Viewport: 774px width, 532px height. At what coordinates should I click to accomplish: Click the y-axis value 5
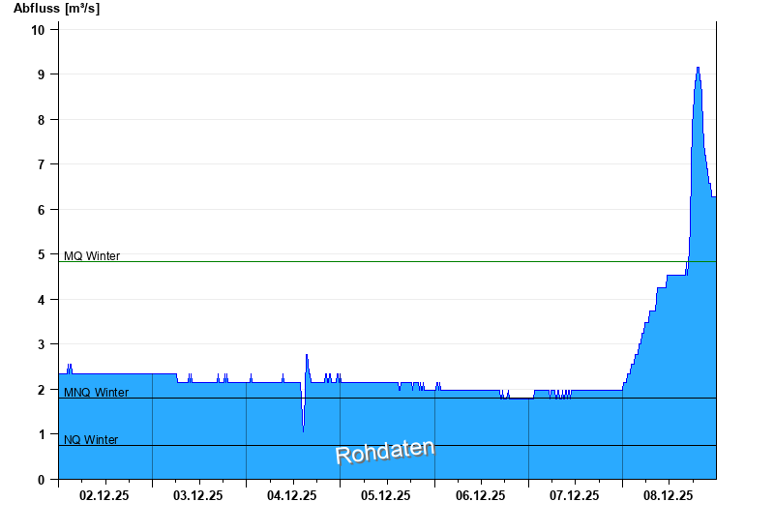click(42, 254)
